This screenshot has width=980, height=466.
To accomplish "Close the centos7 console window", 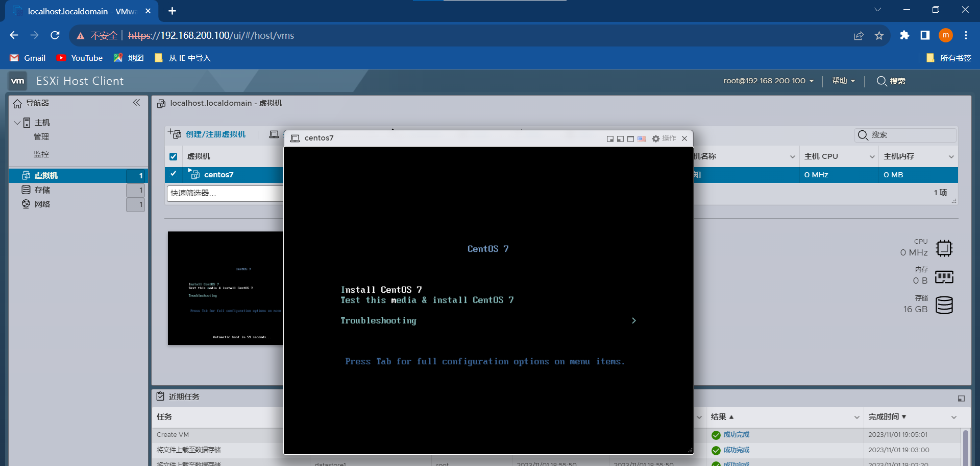I will coord(684,138).
